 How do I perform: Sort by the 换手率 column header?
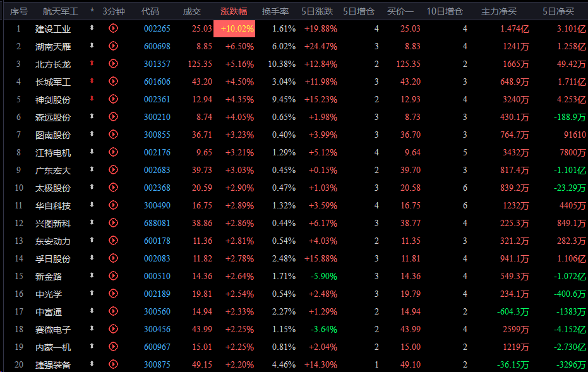(275, 11)
